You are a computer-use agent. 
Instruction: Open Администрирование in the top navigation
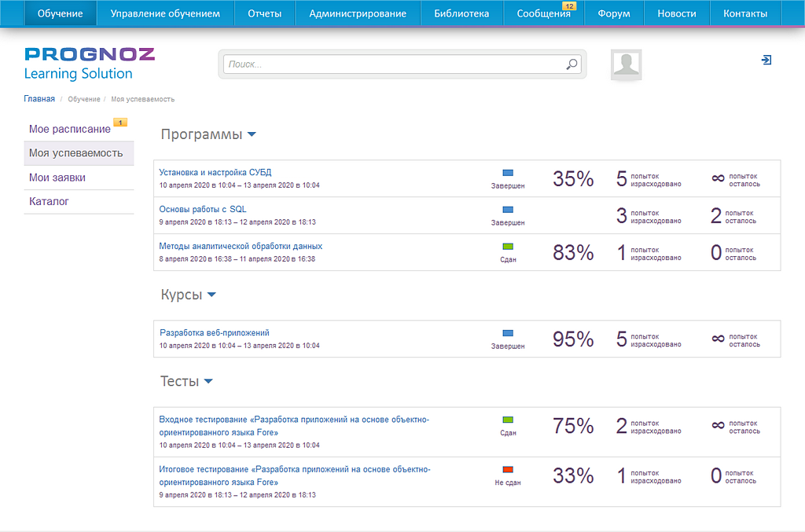(358, 13)
